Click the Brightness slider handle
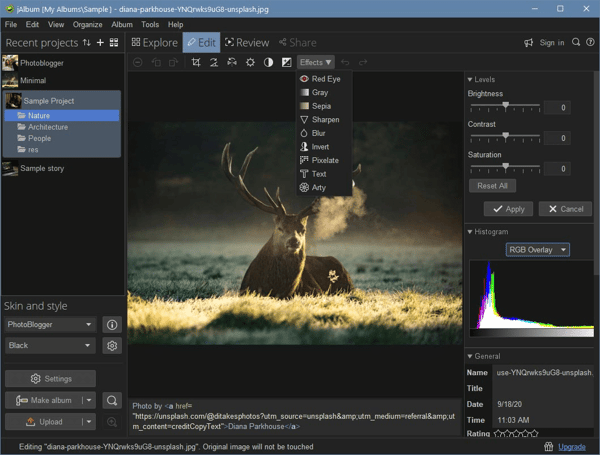Image resolution: width=600 pixels, height=455 pixels. tap(505, 105)
